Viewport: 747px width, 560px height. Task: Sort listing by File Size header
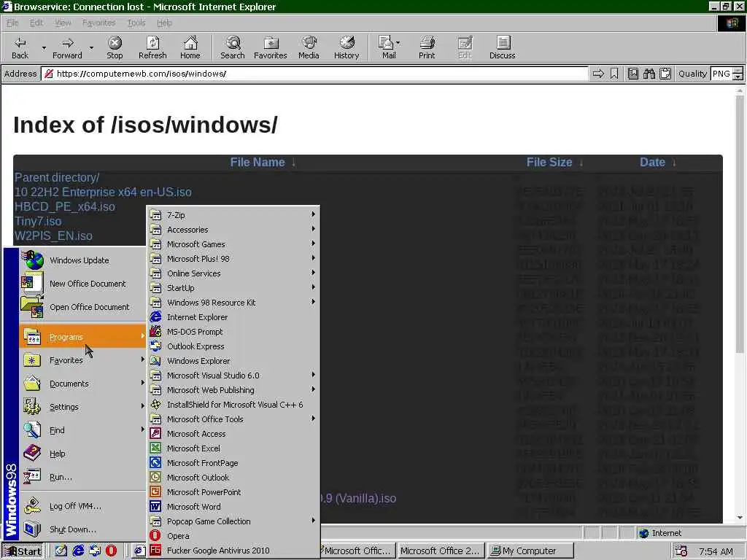tap(549, 163)
